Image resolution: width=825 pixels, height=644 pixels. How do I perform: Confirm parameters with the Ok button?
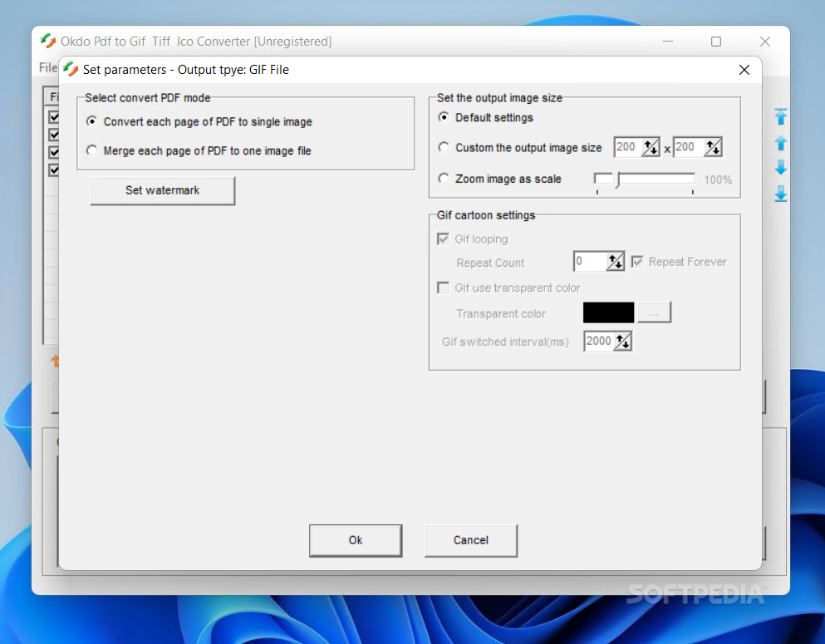click(356, 540)
